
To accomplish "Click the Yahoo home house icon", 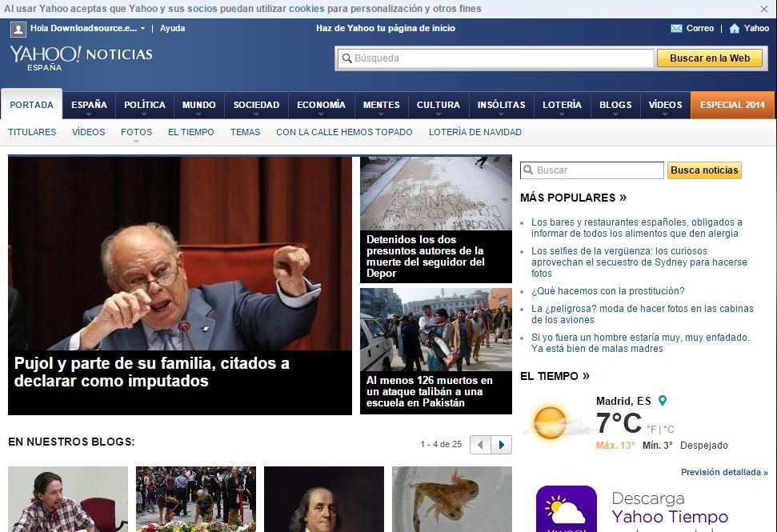I will pyautogui.click(x=735, y=28).
